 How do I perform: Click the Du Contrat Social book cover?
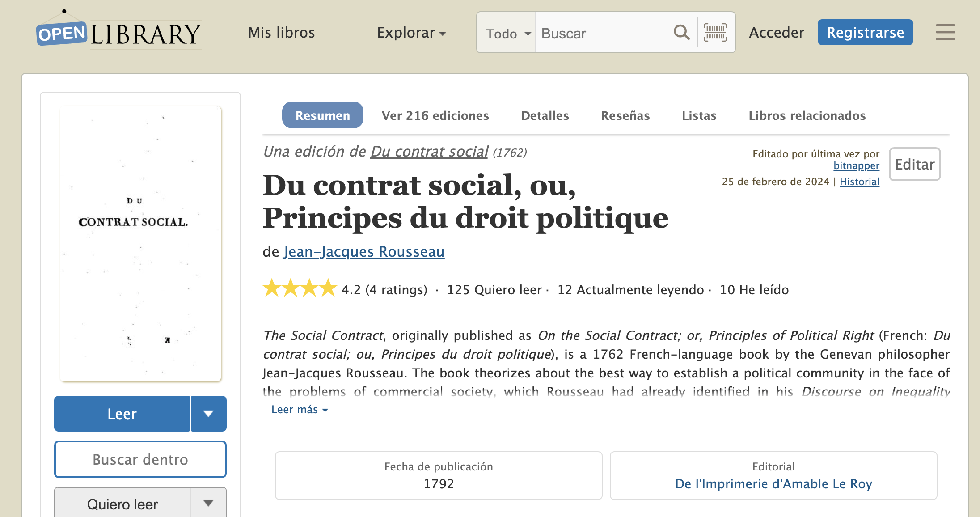coord(140,244)
